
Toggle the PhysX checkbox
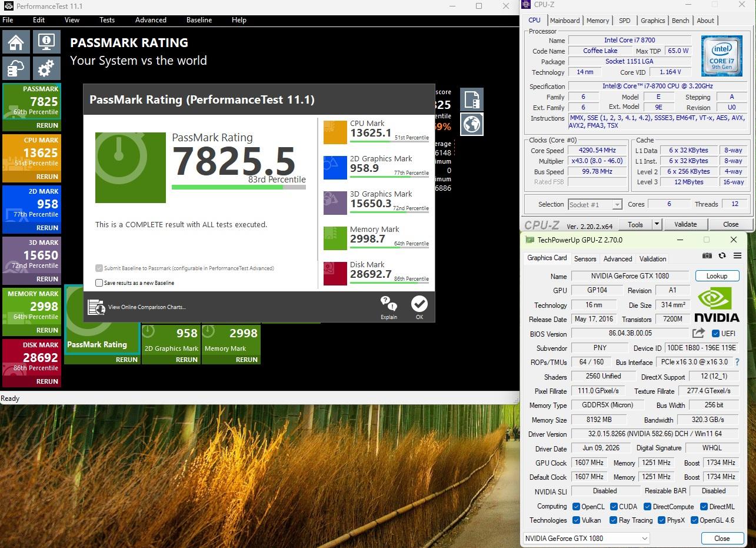pyautogui.click(x=661, y=520)
